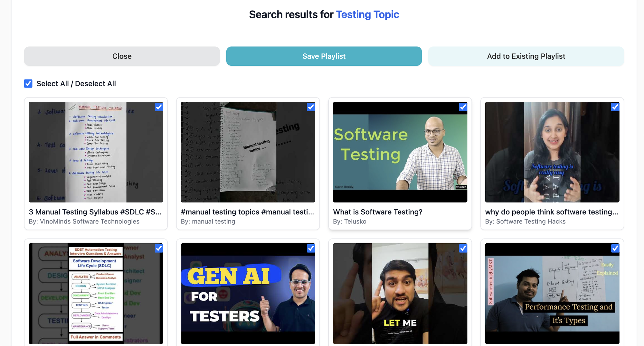
Task: Uncheck the Manual Testing Syllabus video checkbox
Action: coord(159,107)
